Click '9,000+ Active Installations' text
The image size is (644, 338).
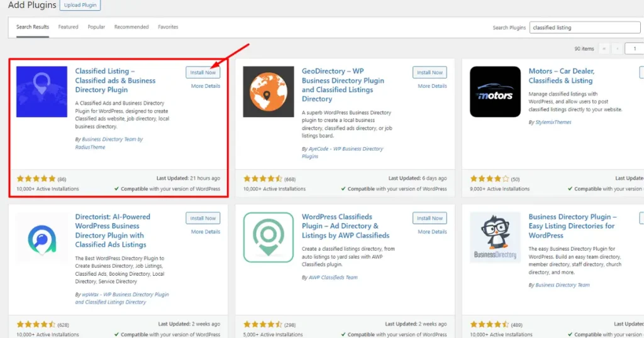[500, 189]
